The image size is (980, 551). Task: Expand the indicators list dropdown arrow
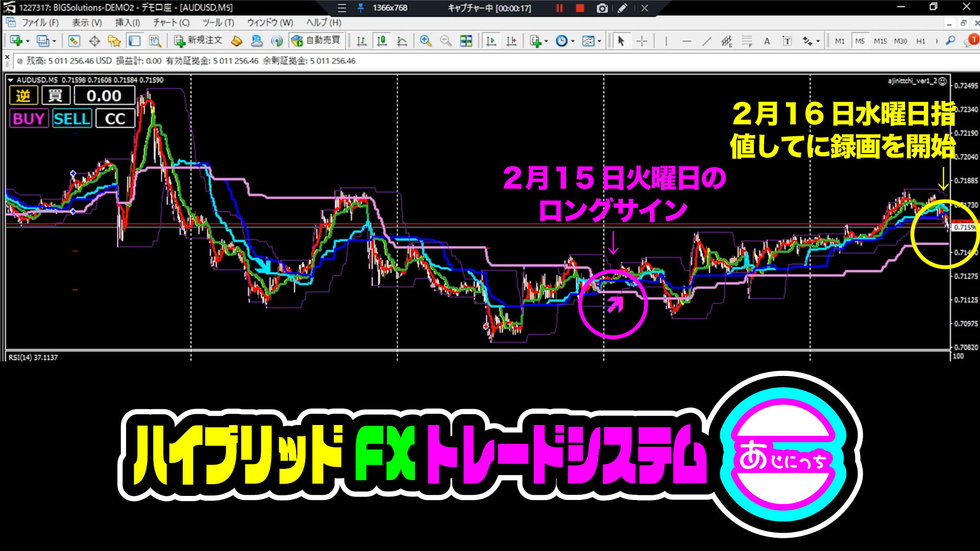pos(546,41)
